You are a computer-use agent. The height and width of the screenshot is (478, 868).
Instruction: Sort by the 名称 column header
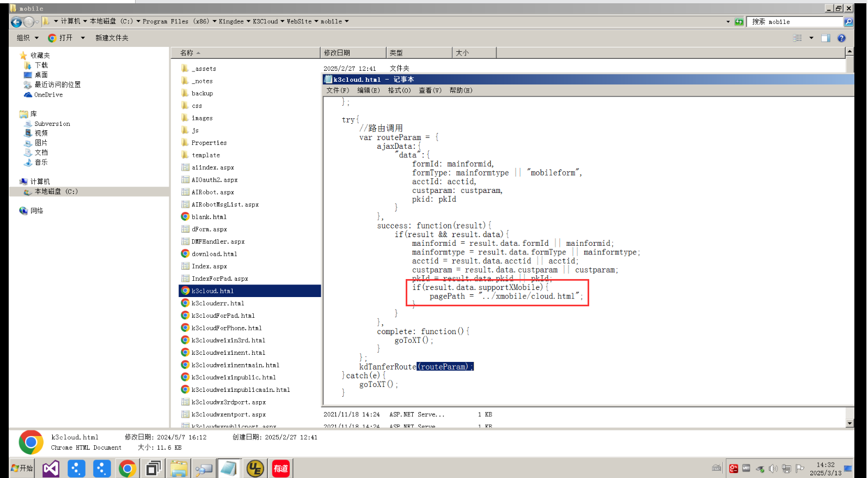point(245,53)
